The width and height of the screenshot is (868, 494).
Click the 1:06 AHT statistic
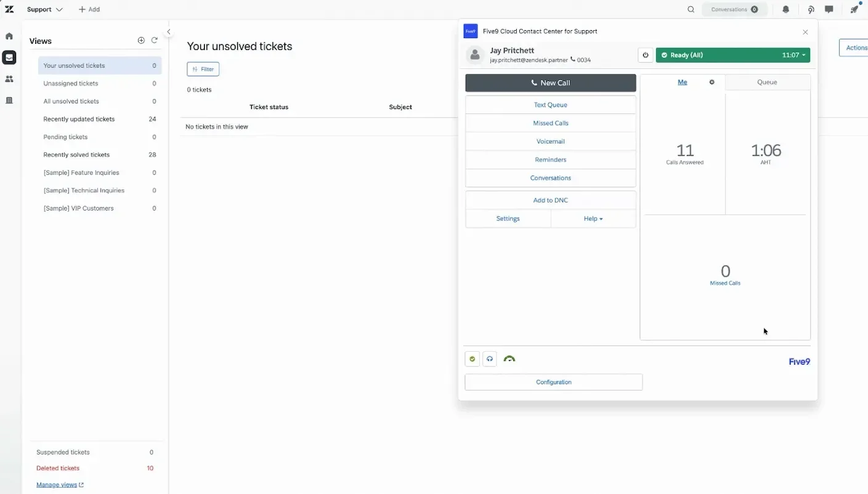[766, 153]
